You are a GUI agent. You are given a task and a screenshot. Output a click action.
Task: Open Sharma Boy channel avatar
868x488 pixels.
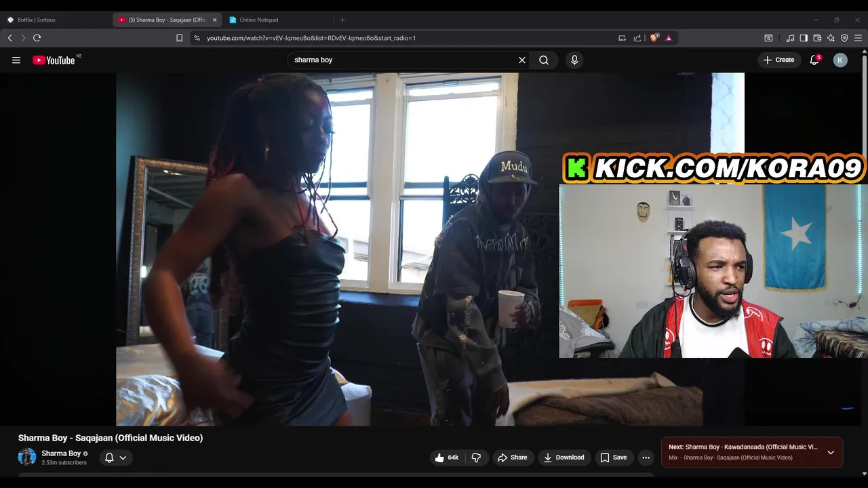click(27, 457)
